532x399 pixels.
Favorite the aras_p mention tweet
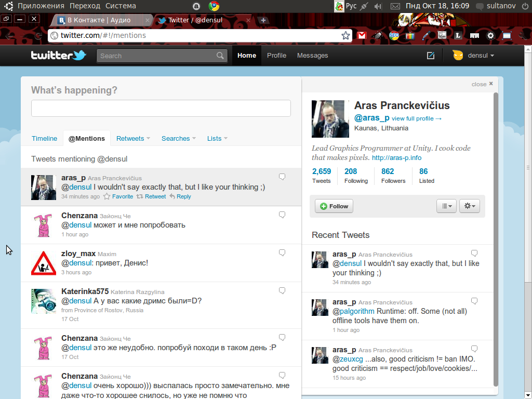(x=118, y=196)
